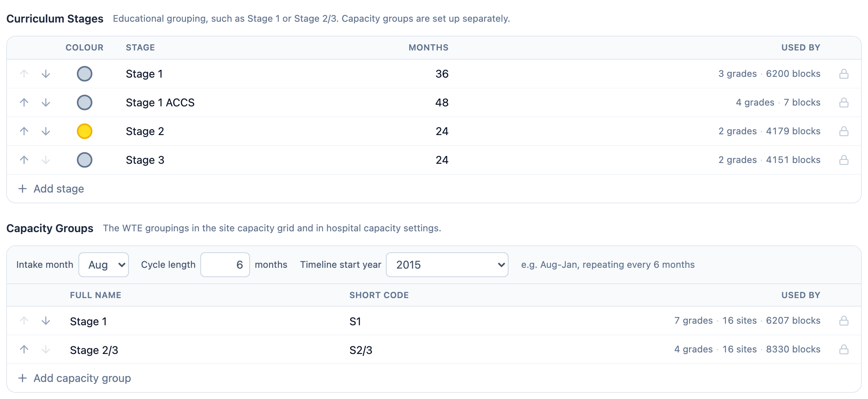The width and height of the screenshot is (868, 399).
Task: Click short code S1
Action: point(355,321)
